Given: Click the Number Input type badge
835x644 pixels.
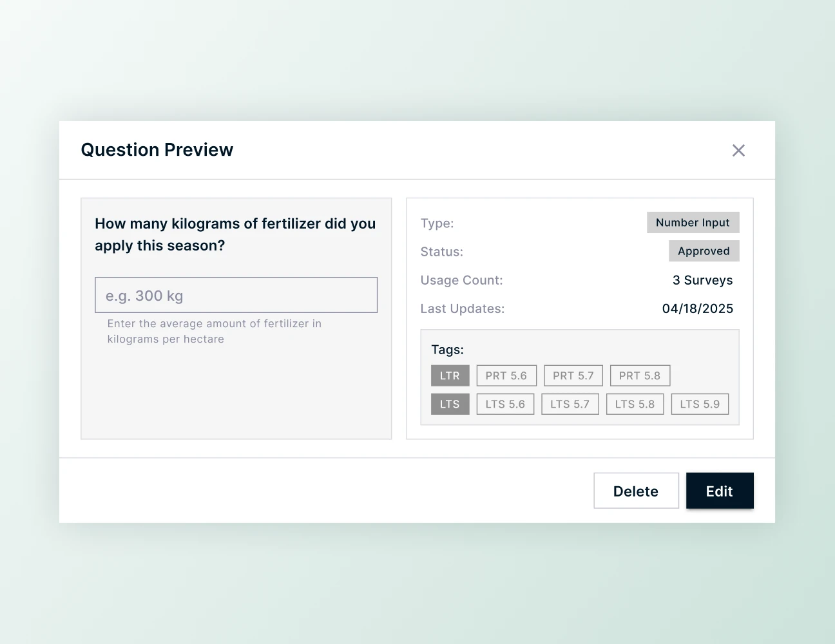Looking at the screenshot, I should [x=693, y=222].
